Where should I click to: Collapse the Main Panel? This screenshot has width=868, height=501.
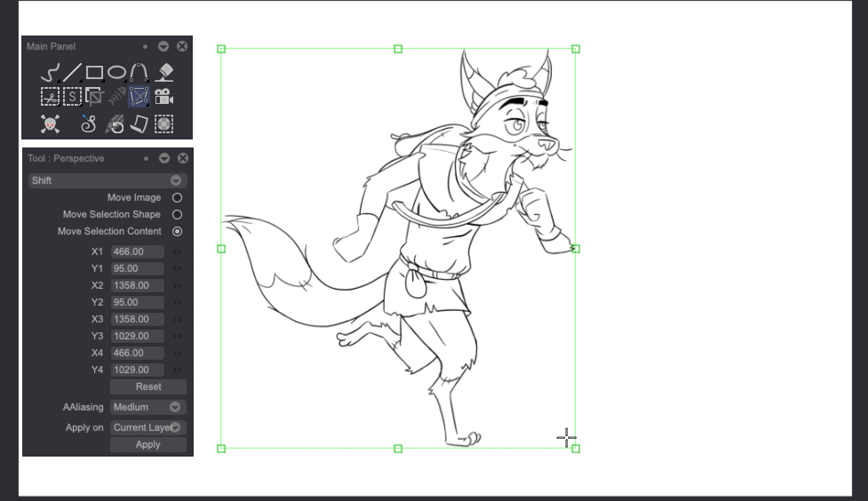[163, 47]
